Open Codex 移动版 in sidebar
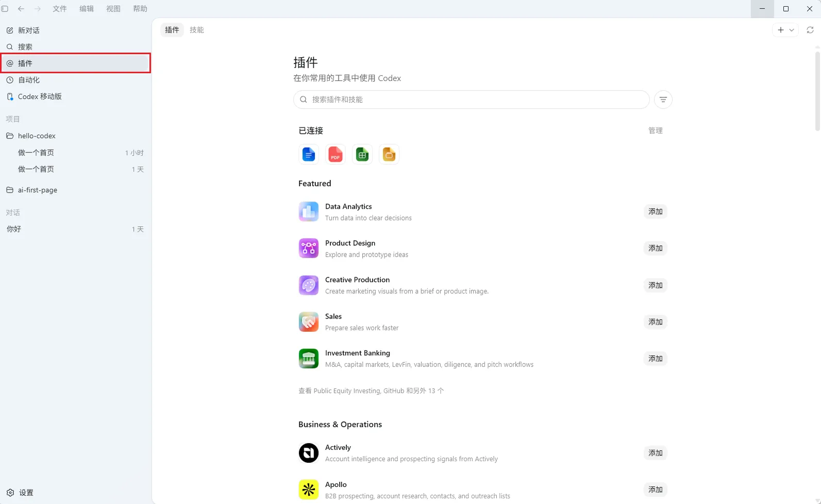Image resolution: width=821 pixels, height=504 pixels. 76,96
